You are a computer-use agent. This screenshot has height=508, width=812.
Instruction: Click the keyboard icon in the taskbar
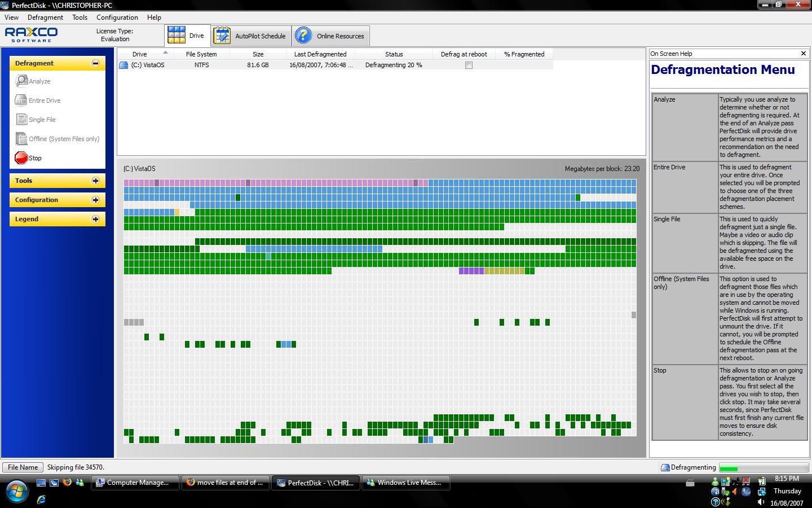point(690,483)
